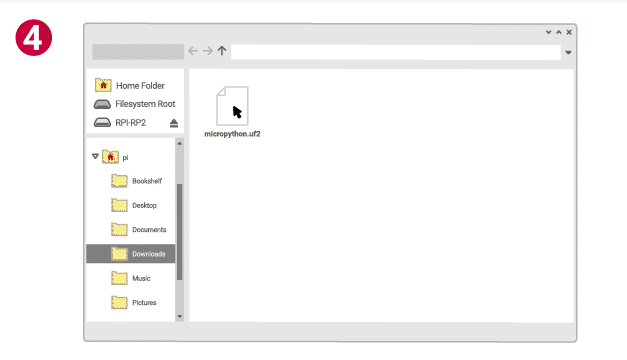Eject the RPI-RP2 drive
The image size is (627, 360).
click(x=174, y=123)
